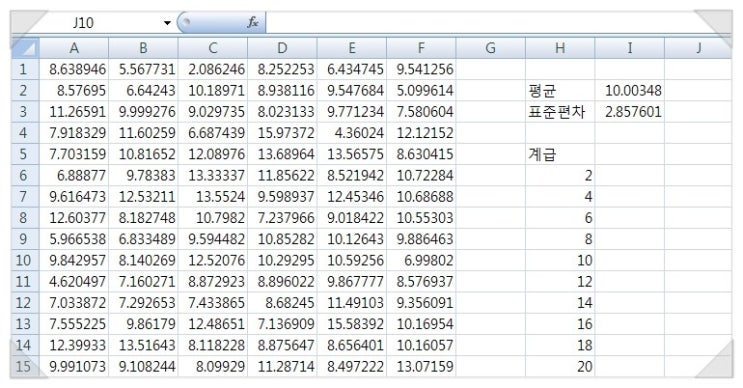The image size is (743, 388).
Task: Select column E header
Action: point(352,48)
